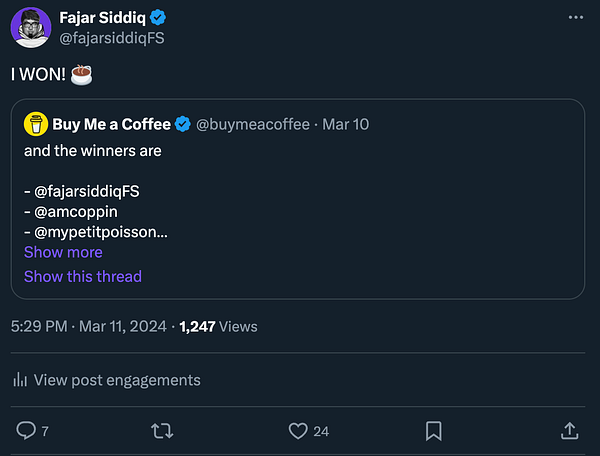Repost this tweet using retweet icon
This screenshot has width=600, height=456.
pos(161,430)
